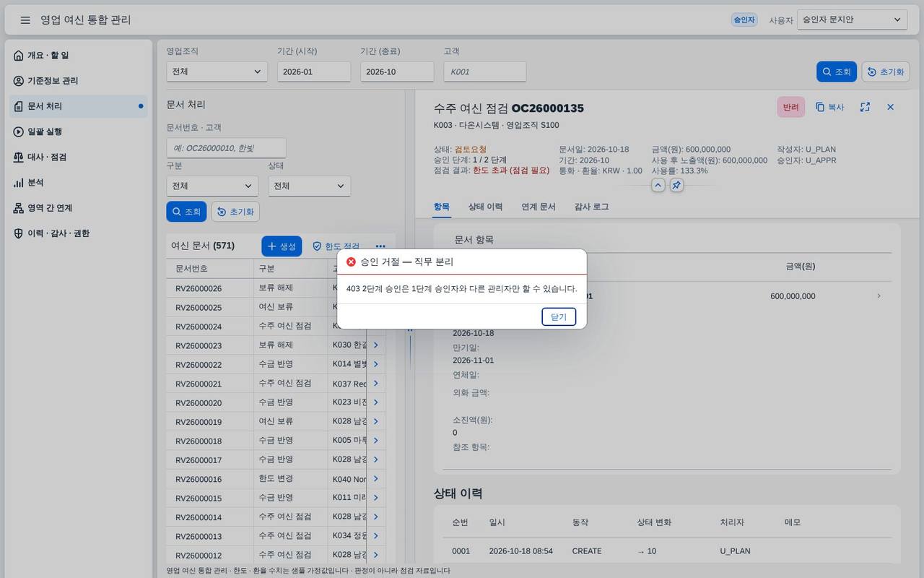Run the 조회 search beside the 고객 filter
924x578 pixels.
click(x=837, y=72)
